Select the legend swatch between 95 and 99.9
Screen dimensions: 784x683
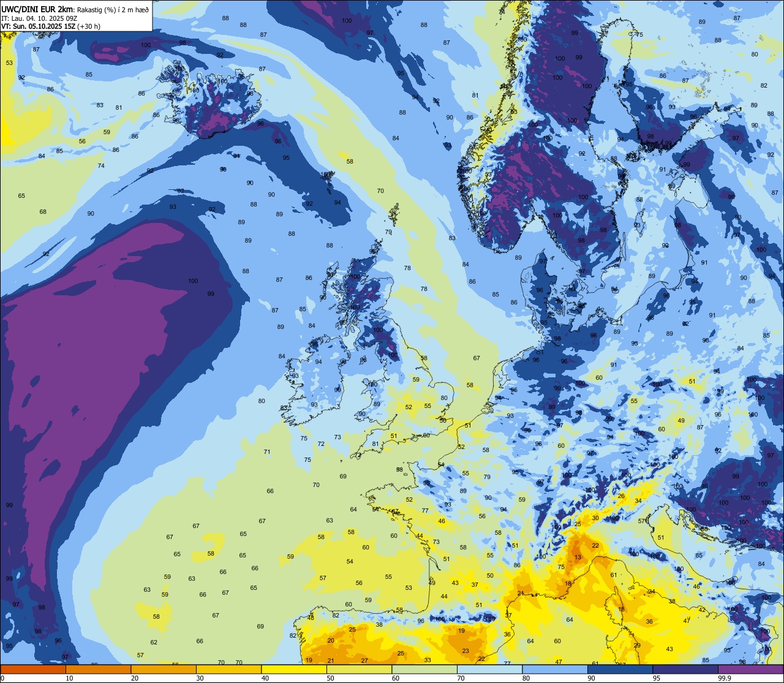pyautogui.click(x=685, y=669)
